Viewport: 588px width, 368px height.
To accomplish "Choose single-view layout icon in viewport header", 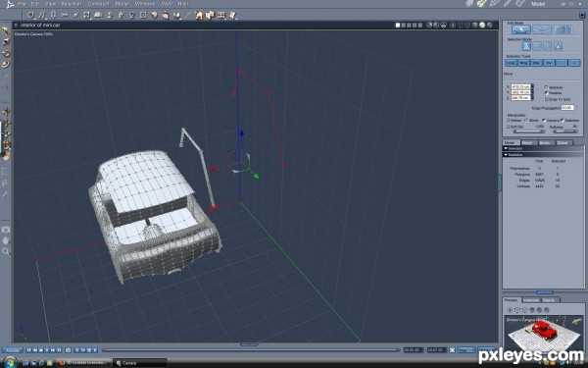I will pyautogui.click(x=398, y=26).
